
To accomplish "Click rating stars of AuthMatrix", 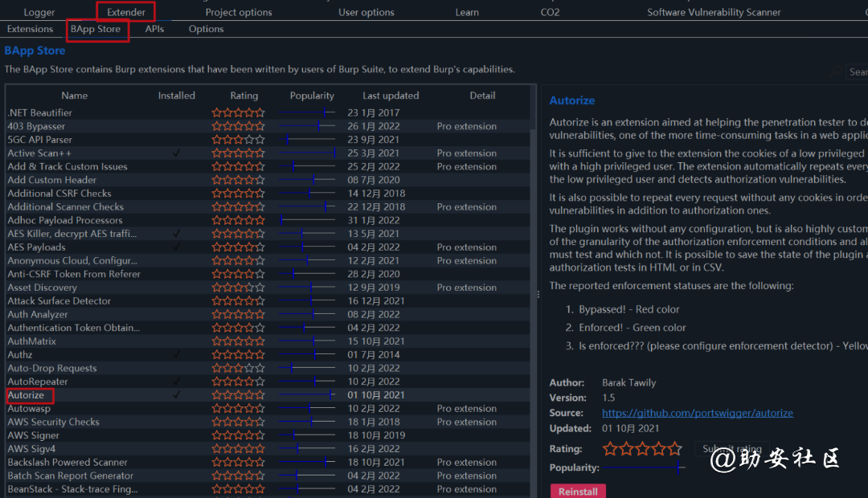I will point(238,341).
